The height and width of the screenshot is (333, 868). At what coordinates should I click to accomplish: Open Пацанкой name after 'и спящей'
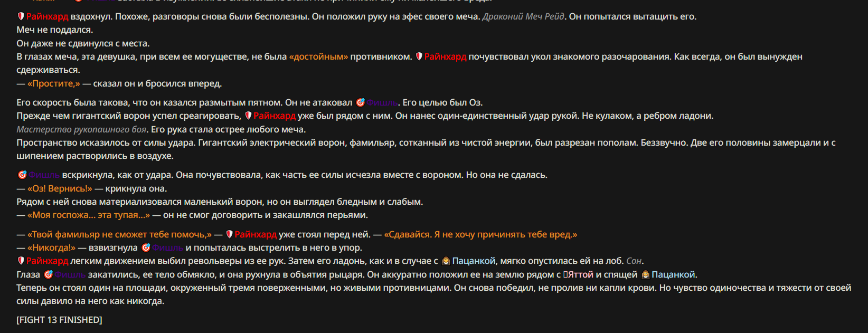[x=673, y=274]
